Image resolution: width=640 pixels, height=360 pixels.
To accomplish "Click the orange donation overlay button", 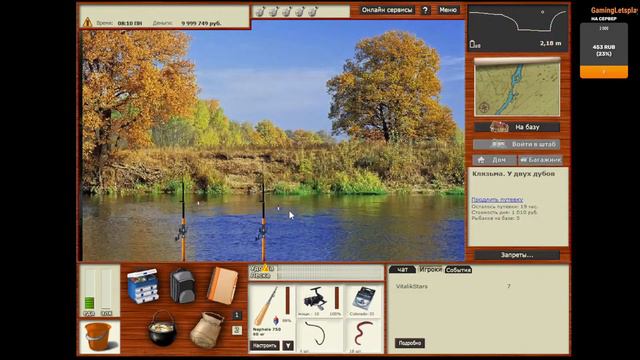I will click(x=604, y=72).
